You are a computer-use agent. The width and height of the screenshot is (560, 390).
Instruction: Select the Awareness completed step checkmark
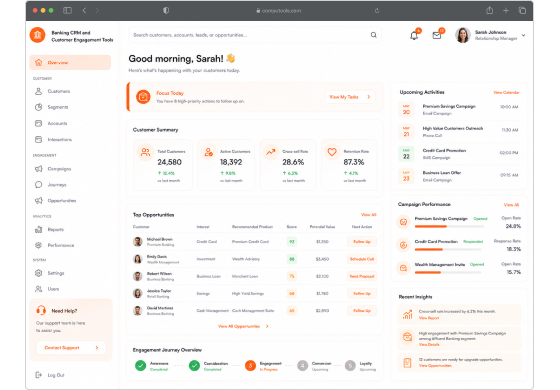[x=140, y=365]
